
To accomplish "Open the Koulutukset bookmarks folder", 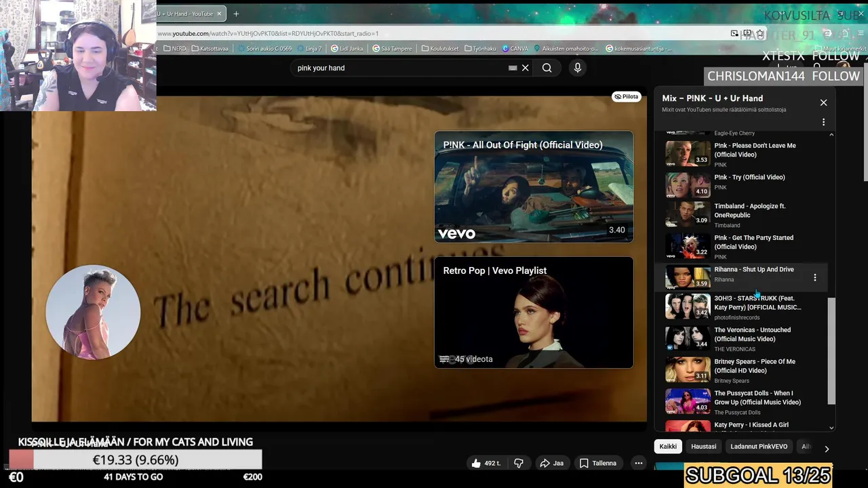I will pyautogui.click(x=440, y=49).
